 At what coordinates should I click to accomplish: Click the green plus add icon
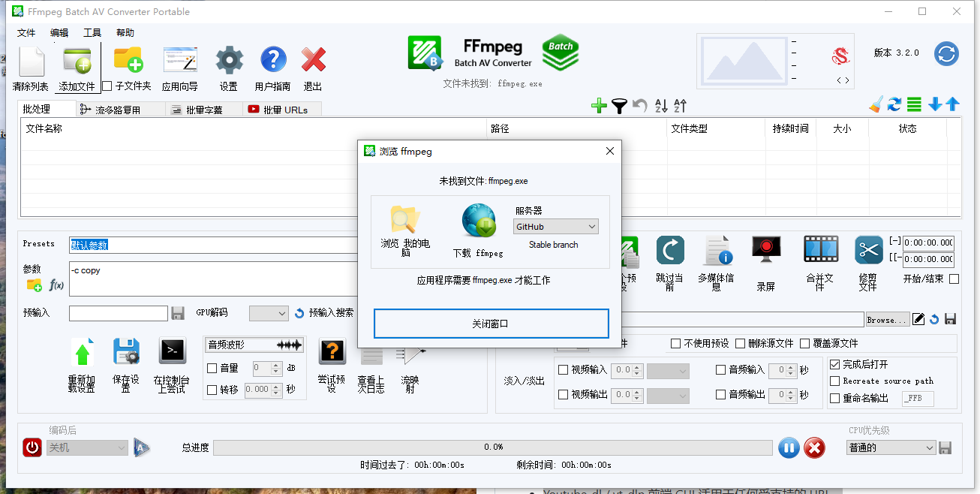point(599,104)
